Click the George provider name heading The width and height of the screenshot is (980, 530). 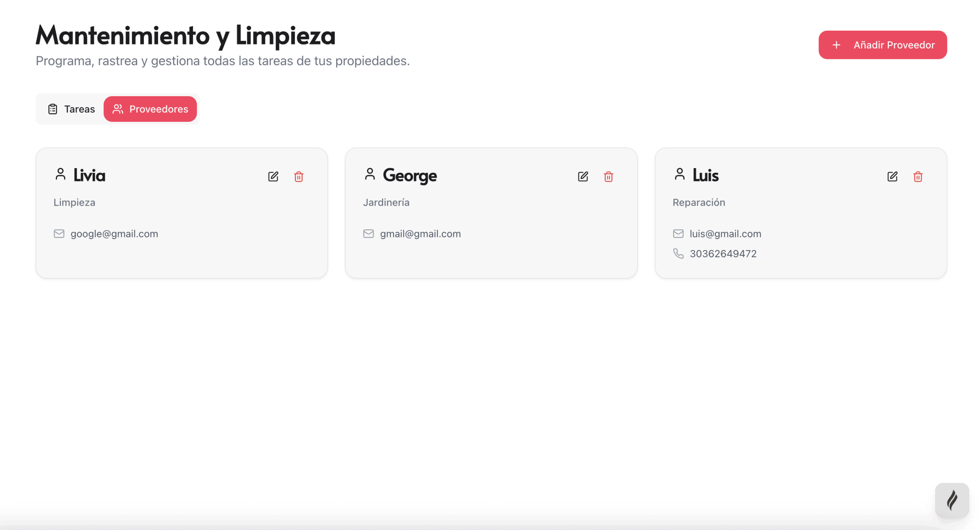pyautogui.click(x=410, y=175)
